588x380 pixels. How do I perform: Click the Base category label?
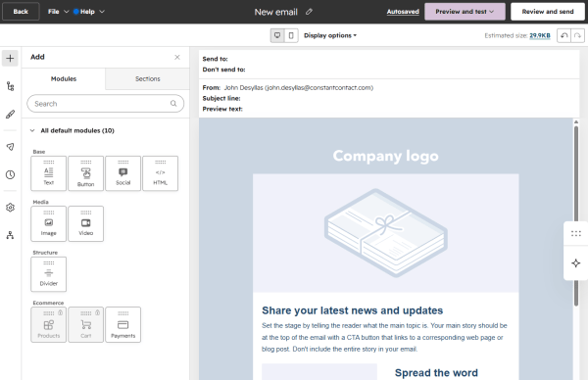pyautogui.click(x=39, y=152)
